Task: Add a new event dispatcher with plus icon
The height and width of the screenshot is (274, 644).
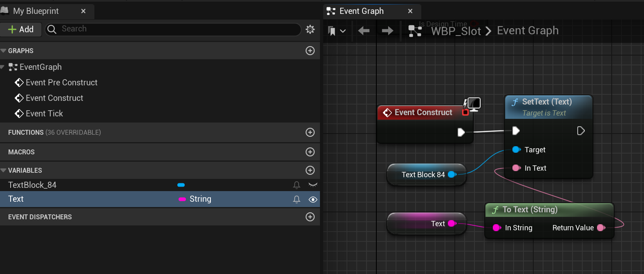Action: pos(310,217)
